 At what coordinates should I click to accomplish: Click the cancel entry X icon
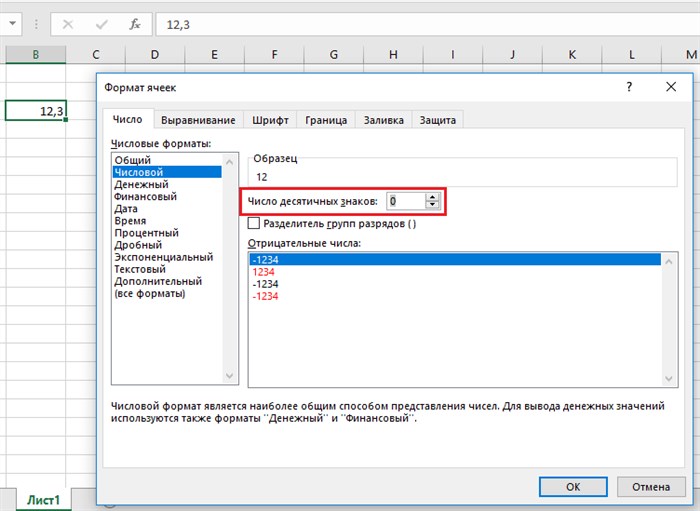pos(68,24)
